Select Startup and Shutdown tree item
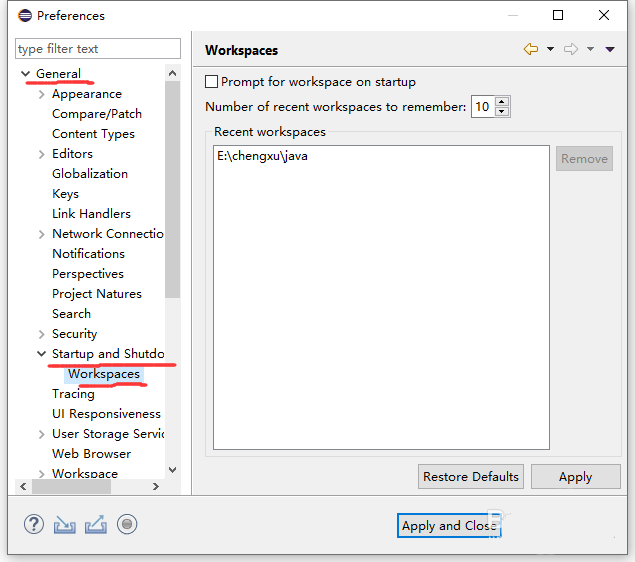The width and height of the screenshot is (635, 562). [108, 353]
